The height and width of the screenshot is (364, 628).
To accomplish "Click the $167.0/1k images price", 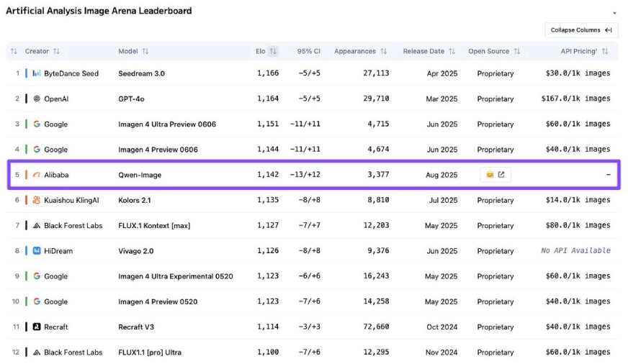I will tap(576, 99).
